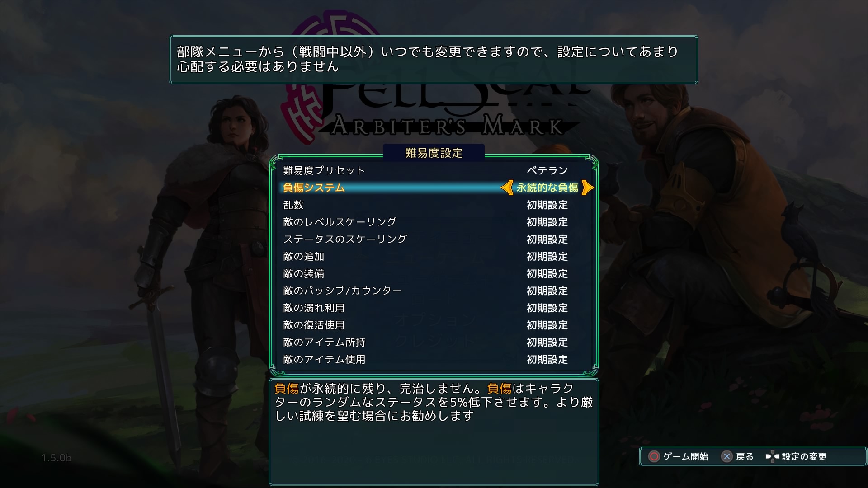The height and width of the screenshot is (488, 868).
Task: Select the 敵の装備 setting row
Action: click(434, 273)
